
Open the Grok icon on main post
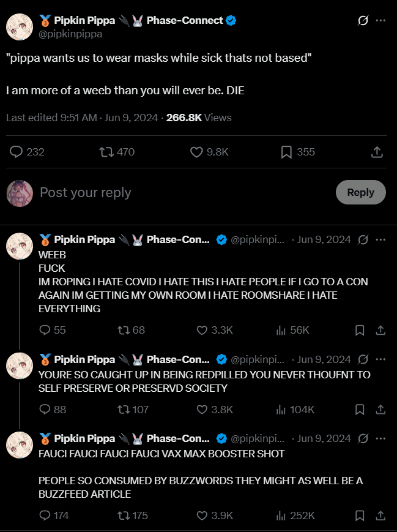click(x=363, y=21)
